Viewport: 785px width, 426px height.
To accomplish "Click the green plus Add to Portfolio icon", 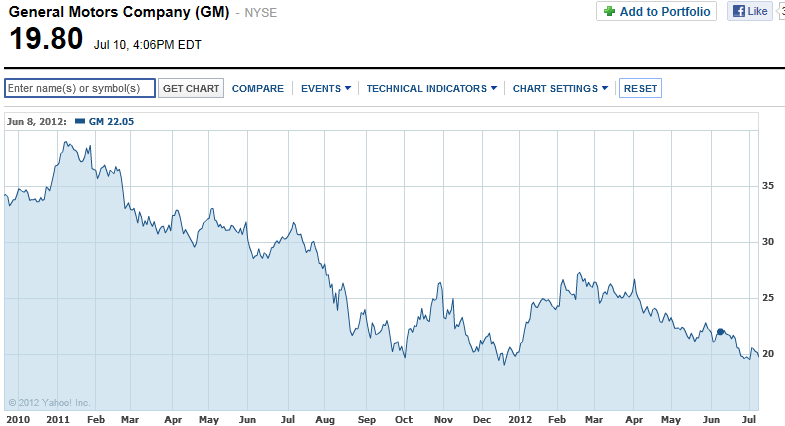I will [610, 12].
